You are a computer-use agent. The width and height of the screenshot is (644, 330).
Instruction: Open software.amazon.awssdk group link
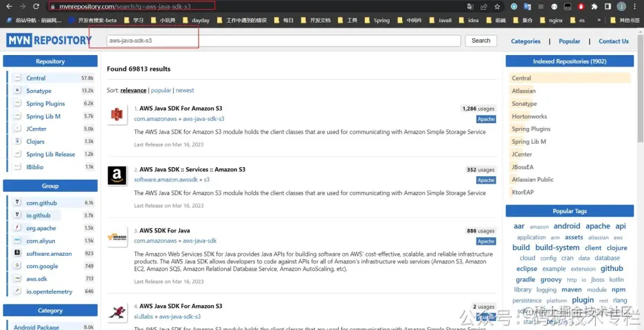[166, 179]
